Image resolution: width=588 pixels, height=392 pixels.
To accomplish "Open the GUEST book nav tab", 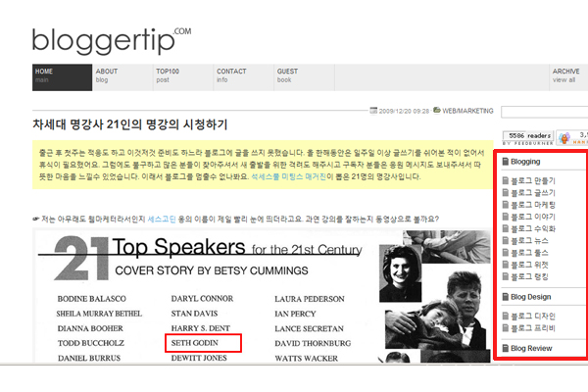I will (x=304, y=77).
